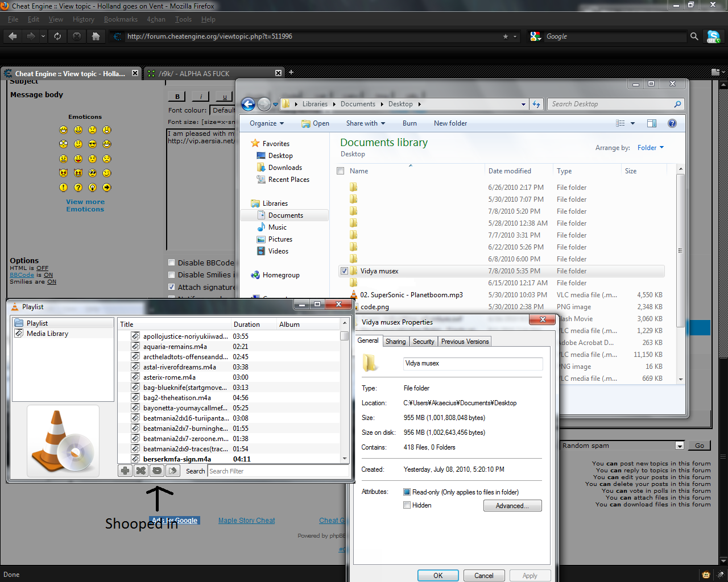The width and height of the screenshot is (728, 582).
Task: Open Firefox back/forward history dropdown
Action: pyautogui.click(x=43, y=36)
